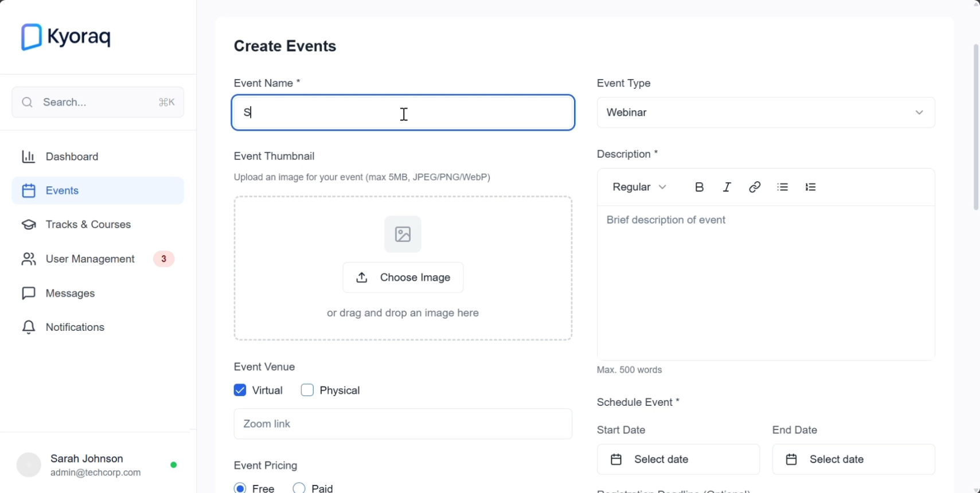
Task: Open the Event Type dropdown showing Webinar
Action: pos(765,112)
